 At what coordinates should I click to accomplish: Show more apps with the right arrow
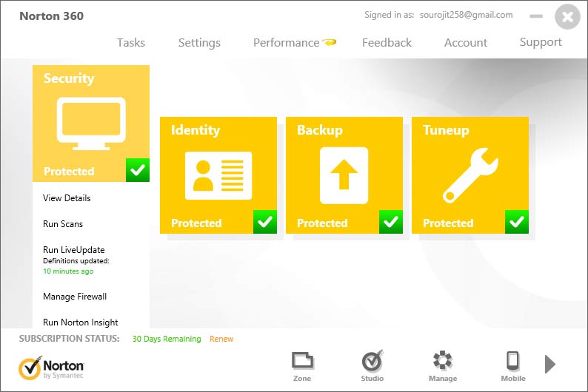tap(549, 364)
